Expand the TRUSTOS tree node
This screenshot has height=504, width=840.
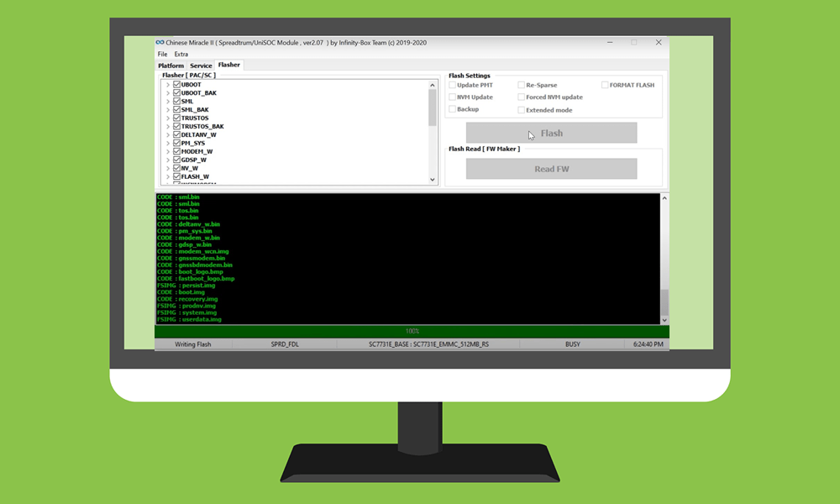pos(168,118)
